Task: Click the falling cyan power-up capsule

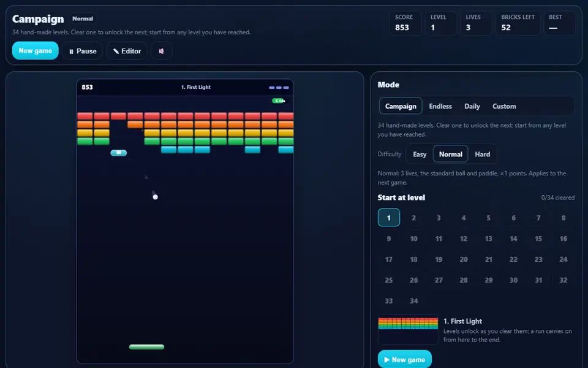Action: click(x=118, y=153)
